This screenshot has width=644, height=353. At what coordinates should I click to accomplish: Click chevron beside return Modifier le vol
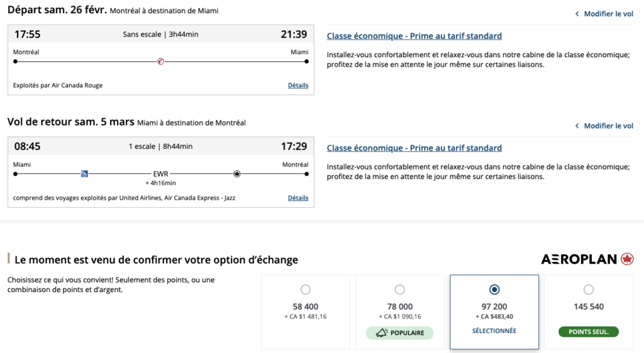coord(577,126)
